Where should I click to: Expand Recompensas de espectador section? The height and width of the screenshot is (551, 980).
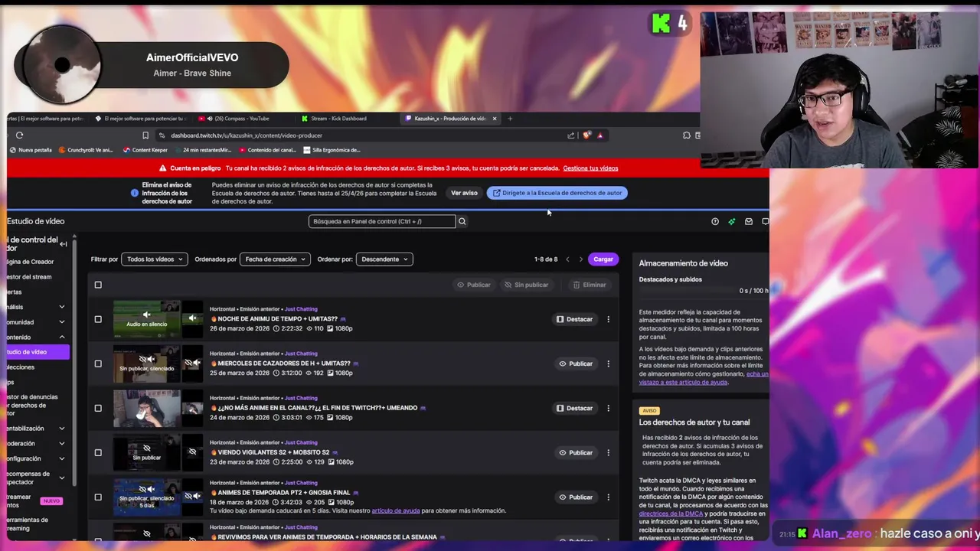(x=62, y=478)
